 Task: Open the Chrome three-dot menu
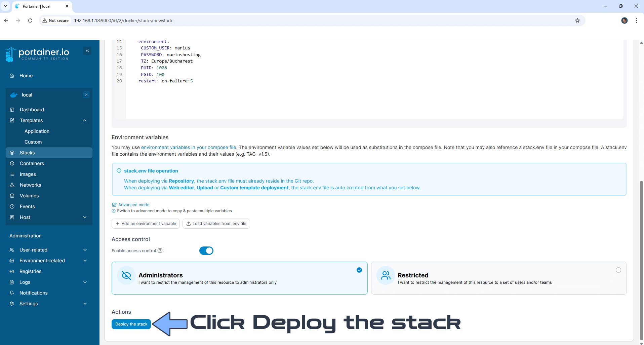pos(637,21)
